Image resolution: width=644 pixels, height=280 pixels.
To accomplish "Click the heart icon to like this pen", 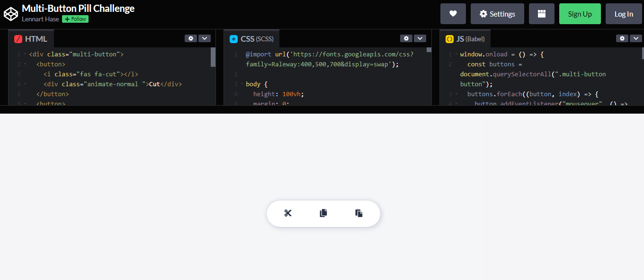I will pyautogui.click(x=453, y=14).
